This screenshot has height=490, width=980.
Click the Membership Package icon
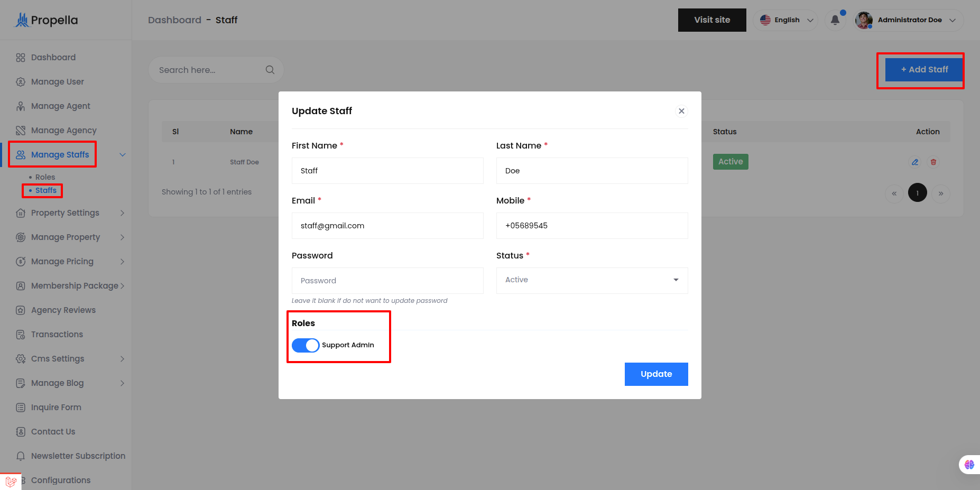pyautogui.click(x=21, y=286)
